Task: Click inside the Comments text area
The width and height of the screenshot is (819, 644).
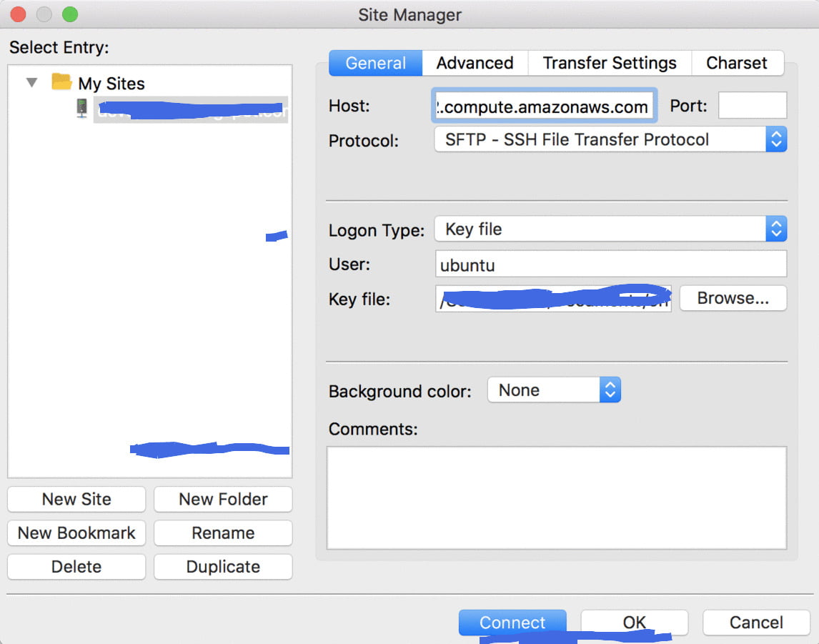Action: (x=556, y=497)
